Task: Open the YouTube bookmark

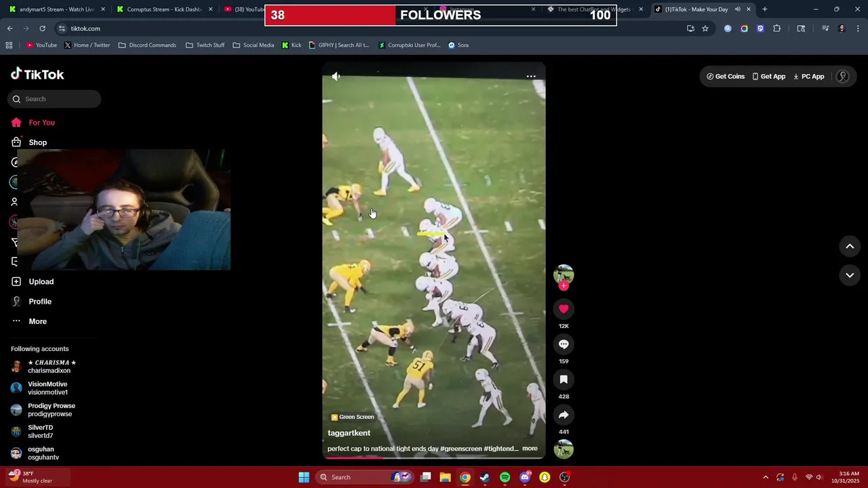Action: [x=41, y=45]
